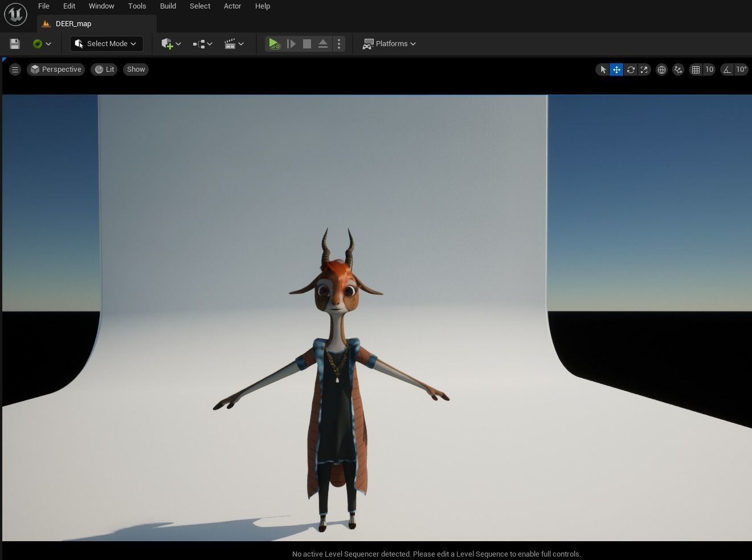Start Play in Editor with green Play button
The width and height of the screenshot is (752, 560).
[x=274, y=44]
